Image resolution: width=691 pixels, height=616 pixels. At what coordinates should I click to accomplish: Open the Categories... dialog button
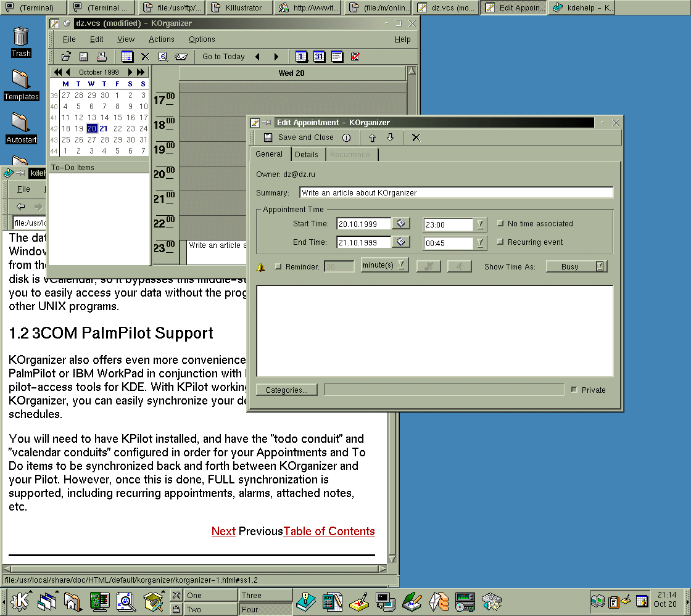click(286, 390)
